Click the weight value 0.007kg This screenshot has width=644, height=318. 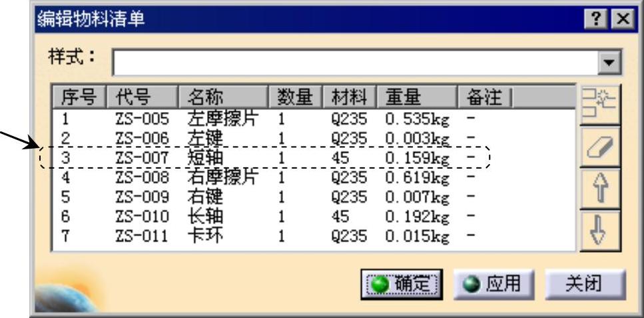pos(418,197)
